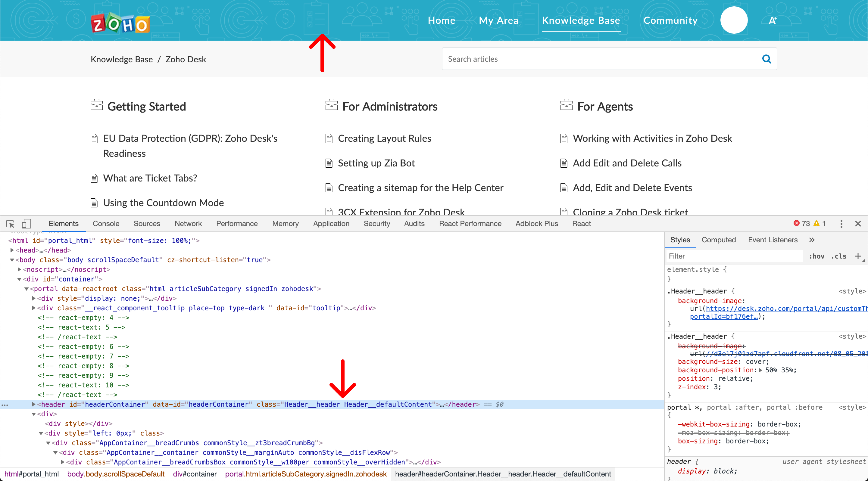Screen dimensions: 868x481
Task: Click the search magnifier icon
Action: pyautogui.click(x=767, y=59)
